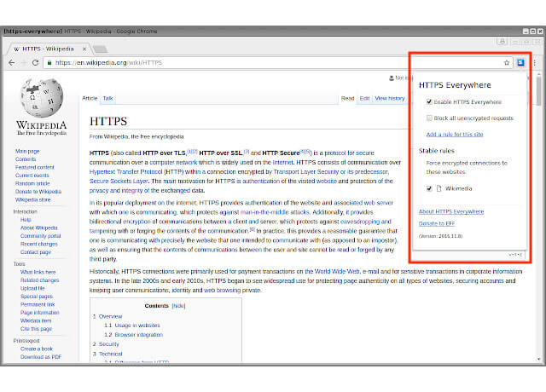
Task: Click the browser back arrow
Action: click(x=11, y=62)
